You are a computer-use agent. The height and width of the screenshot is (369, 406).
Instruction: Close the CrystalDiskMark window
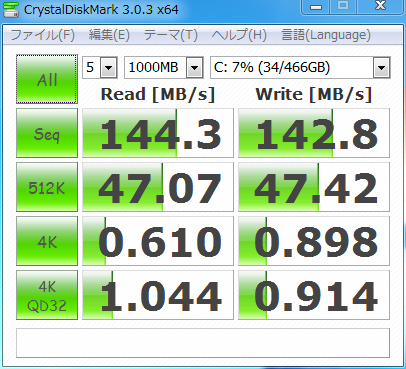pyautogui.click(x=380, y=6)
